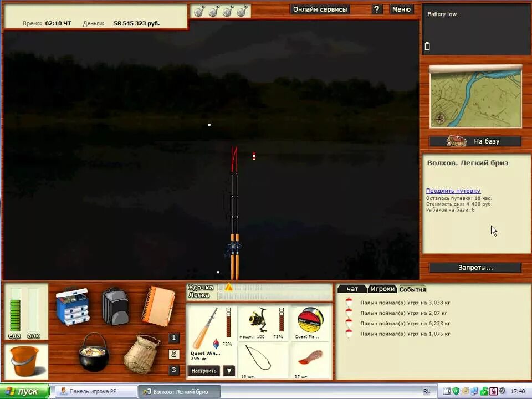Viewport: 532px width, 399px height.
Task: Click the reel wear indicator bar at 73%
Action: coord(282,319)
